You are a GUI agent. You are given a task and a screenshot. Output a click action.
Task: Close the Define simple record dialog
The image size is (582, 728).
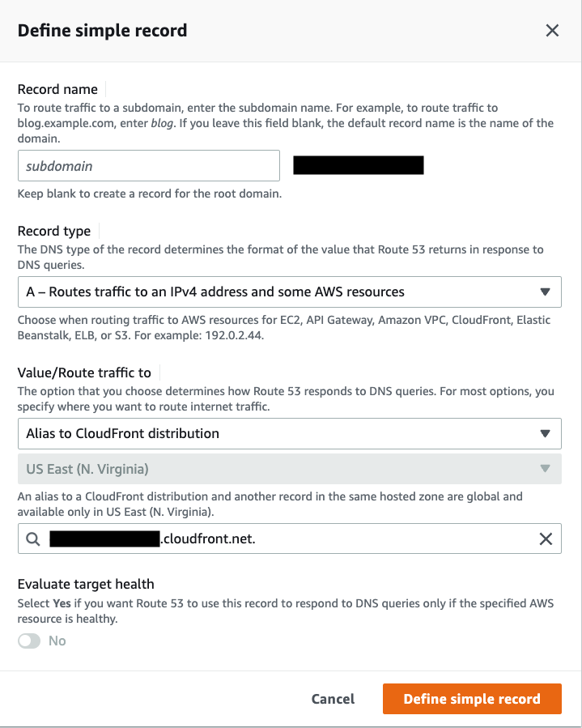[552, 31]
